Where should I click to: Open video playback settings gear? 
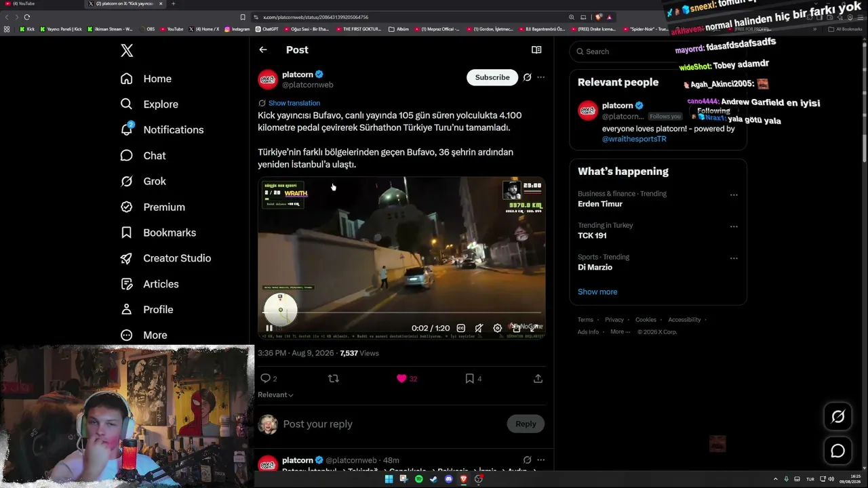tap(498, 328)
